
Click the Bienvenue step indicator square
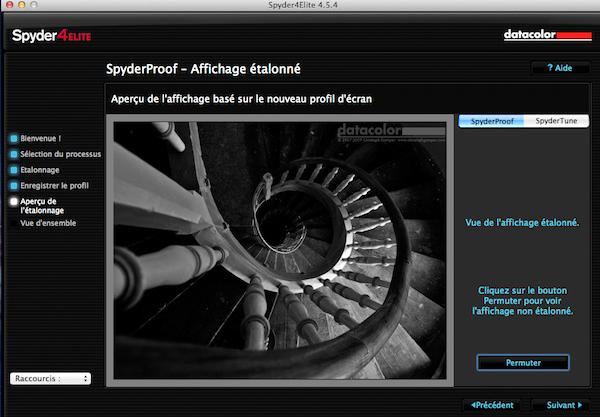(14, 138)
